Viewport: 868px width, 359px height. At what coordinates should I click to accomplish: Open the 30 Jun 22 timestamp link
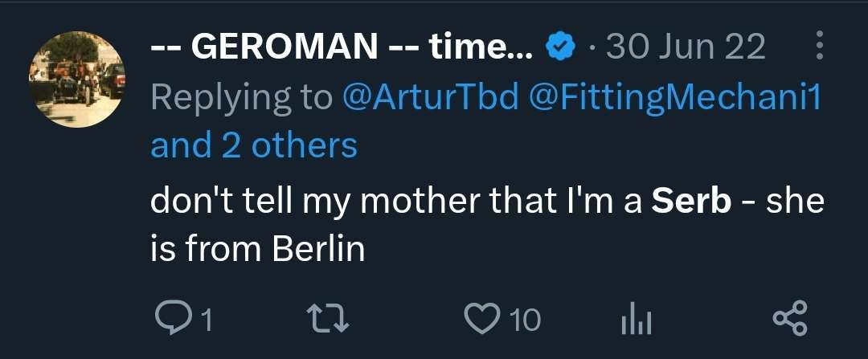click(686, 49)
